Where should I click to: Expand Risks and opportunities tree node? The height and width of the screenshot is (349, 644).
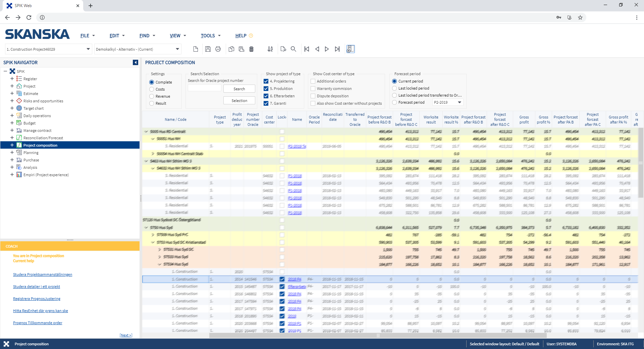(12, 101)
